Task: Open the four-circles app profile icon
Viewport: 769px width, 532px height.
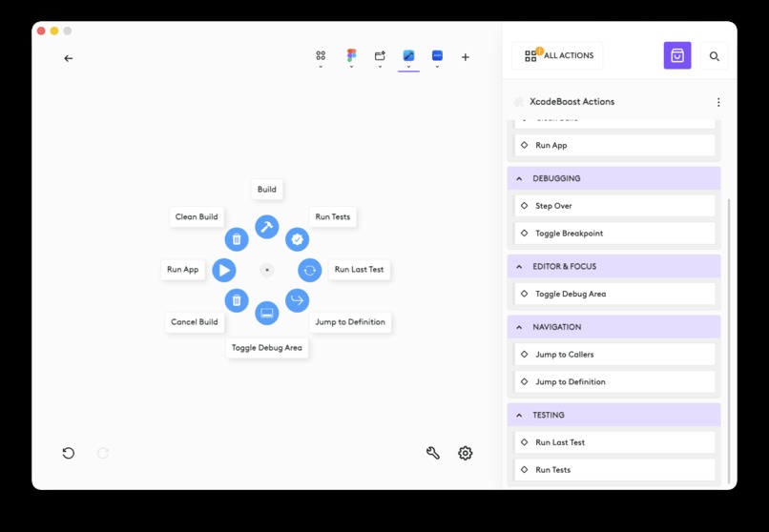Action: tap(321, 55)
